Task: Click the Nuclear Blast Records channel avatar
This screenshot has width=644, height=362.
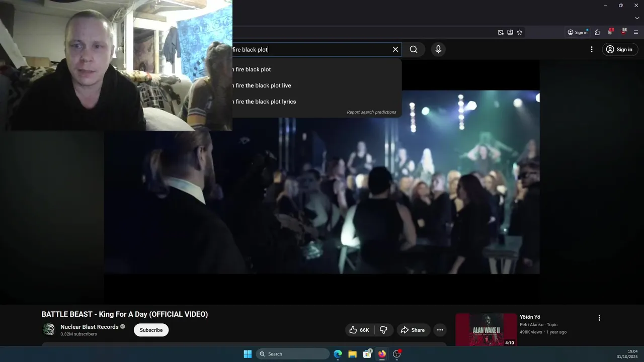Action: (49, 329)
